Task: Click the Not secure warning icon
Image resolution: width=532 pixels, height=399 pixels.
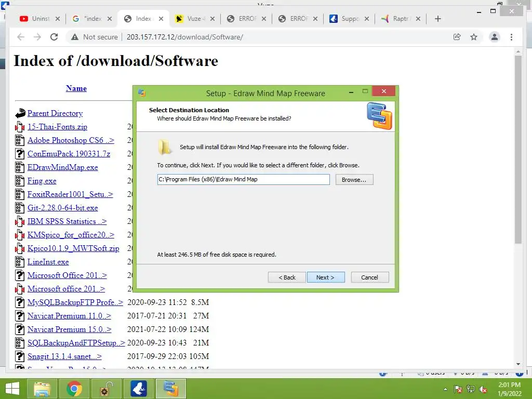Action: coord(75,37)
